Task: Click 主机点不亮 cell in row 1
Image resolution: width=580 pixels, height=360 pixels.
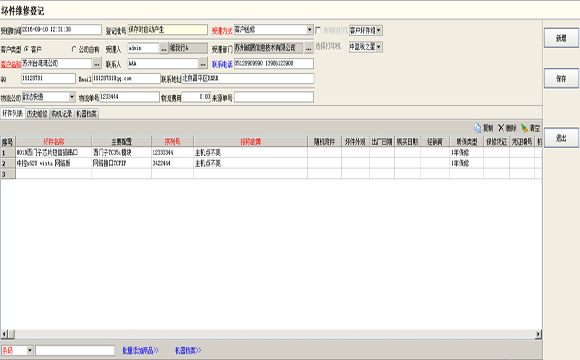Action: (x=250, y=152)
